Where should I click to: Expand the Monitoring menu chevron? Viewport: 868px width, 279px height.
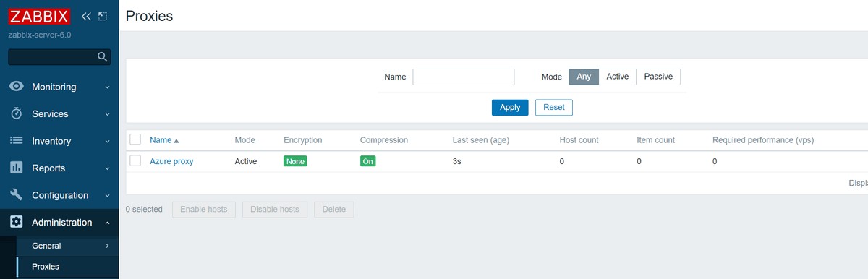tap(107, 87)
